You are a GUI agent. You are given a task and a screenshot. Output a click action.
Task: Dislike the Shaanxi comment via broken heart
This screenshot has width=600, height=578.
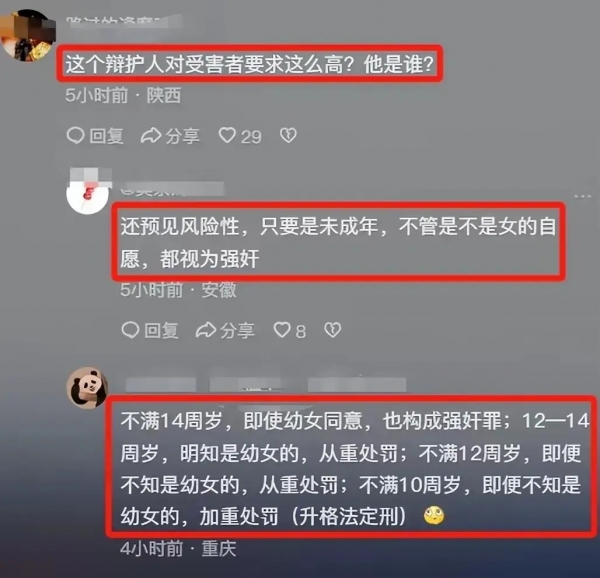click(288, 135)
